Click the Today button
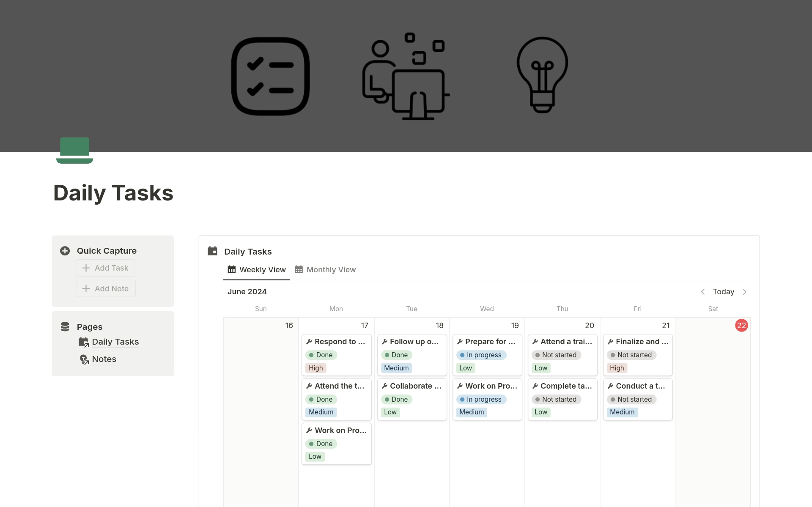 pos(724,291)
